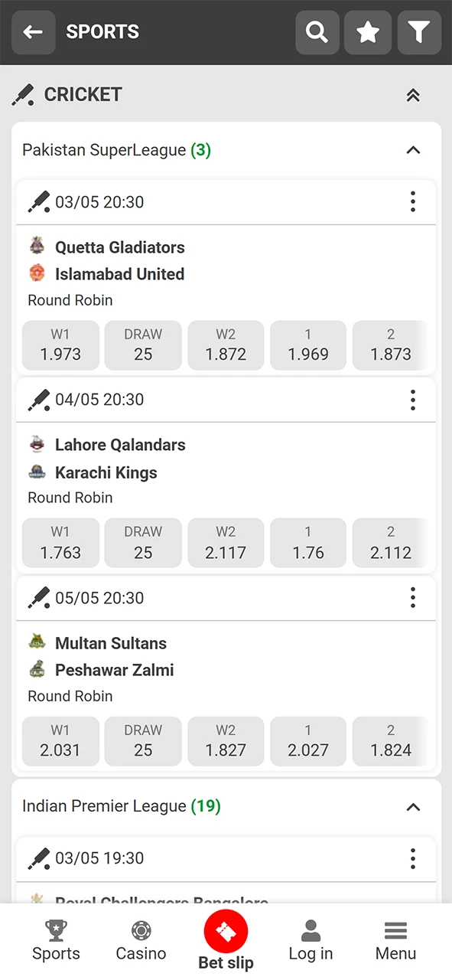Collapse the Indian Premier League section

pyautogui.click(x=413, y=807)
